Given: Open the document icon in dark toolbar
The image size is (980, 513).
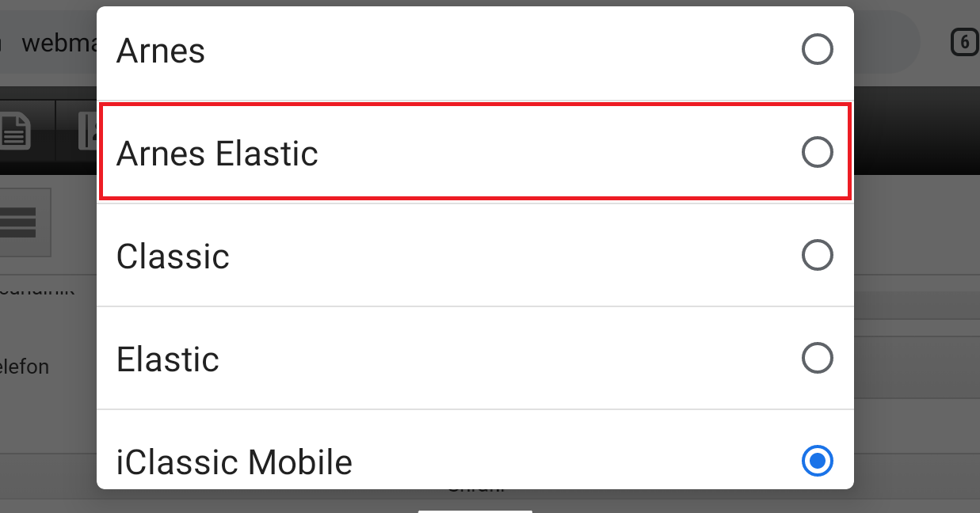Looking at the screenshot, I should 16,131.
